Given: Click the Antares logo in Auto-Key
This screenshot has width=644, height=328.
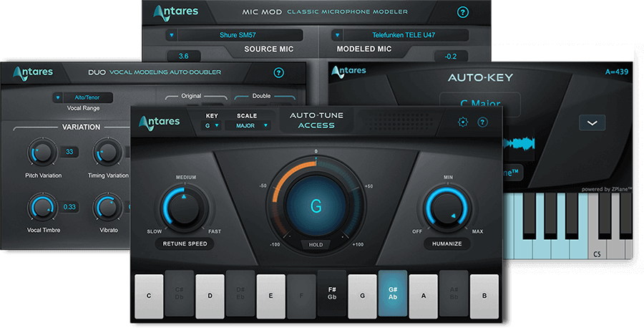Looking at the screenshot, I should [348, 72].
